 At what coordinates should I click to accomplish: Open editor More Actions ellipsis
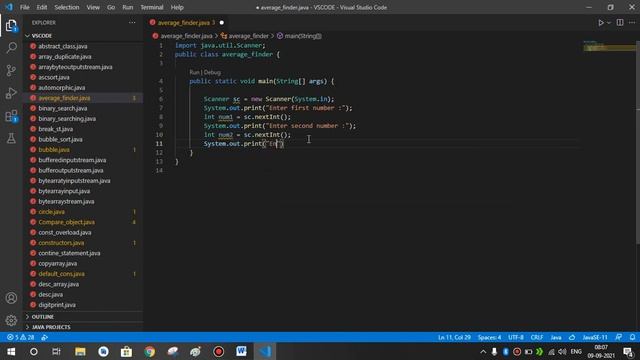(632, 23)
